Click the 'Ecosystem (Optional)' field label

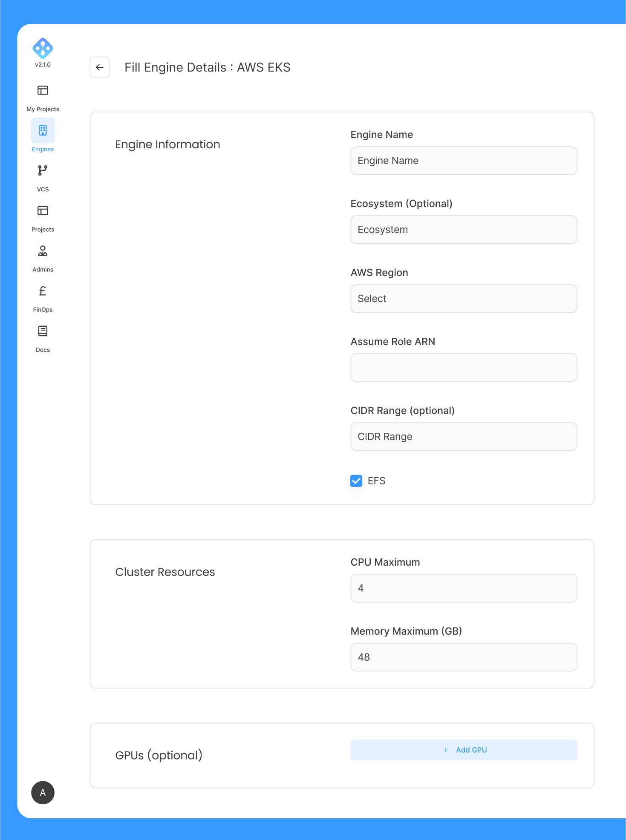401,204
